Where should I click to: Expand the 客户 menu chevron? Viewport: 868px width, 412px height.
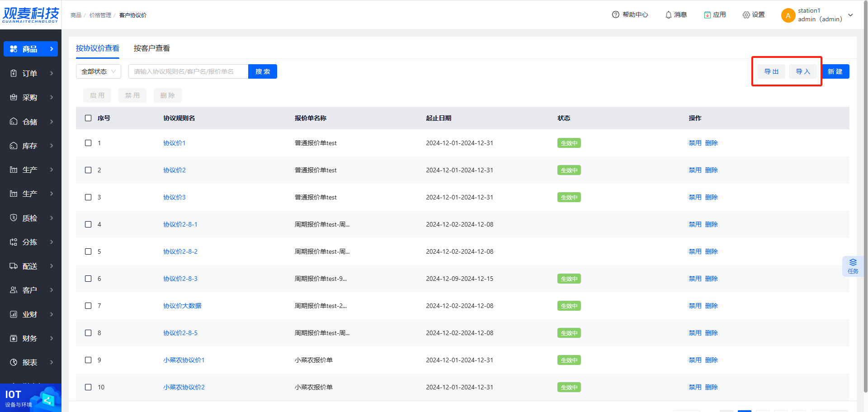tap(52, 290)
